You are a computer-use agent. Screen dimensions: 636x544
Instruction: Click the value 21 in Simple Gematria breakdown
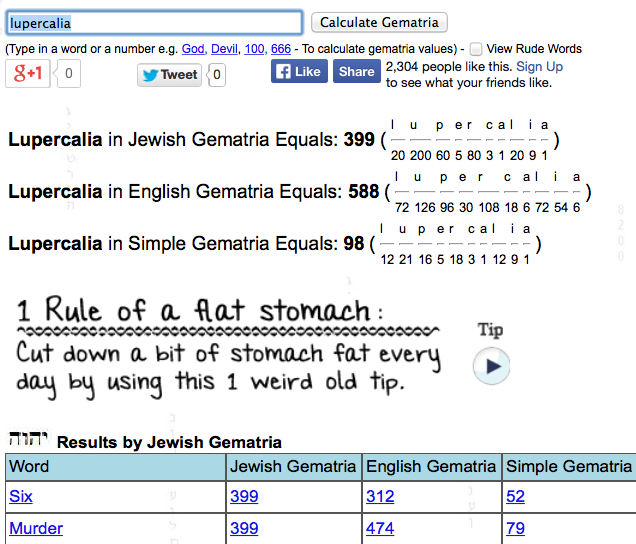click(406, 259)
